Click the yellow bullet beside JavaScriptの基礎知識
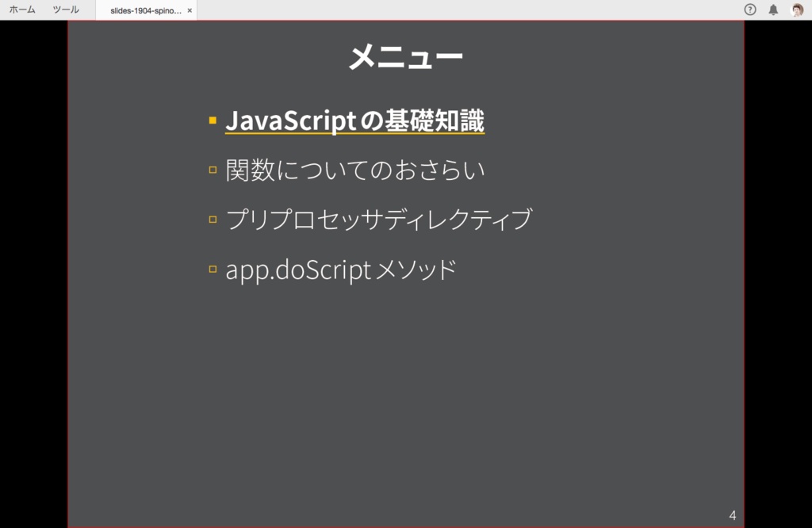The height and width of the screenshot is (528, 812). (211, 119)
